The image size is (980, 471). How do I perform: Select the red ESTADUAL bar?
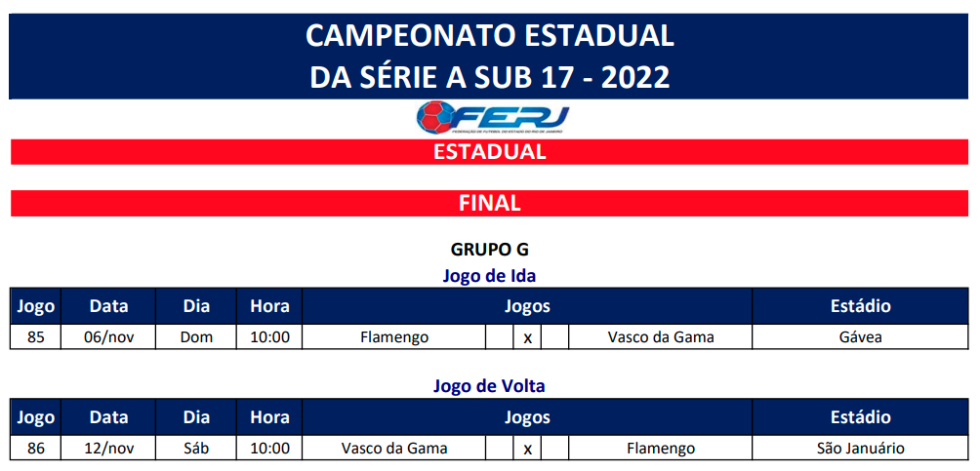(x=490, y=152)
